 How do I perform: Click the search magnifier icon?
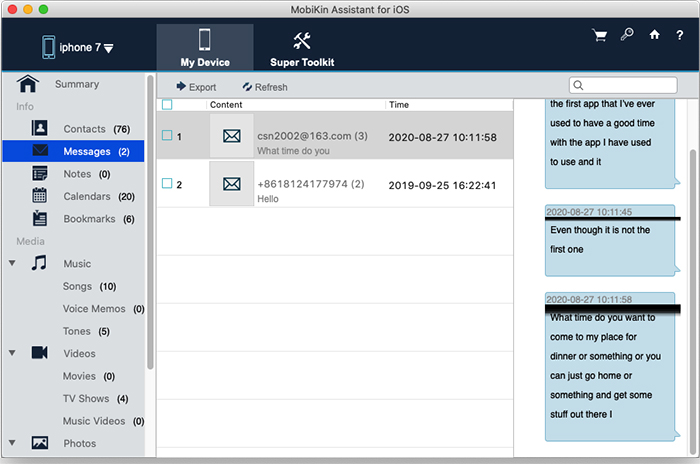[x=578, y=85]
